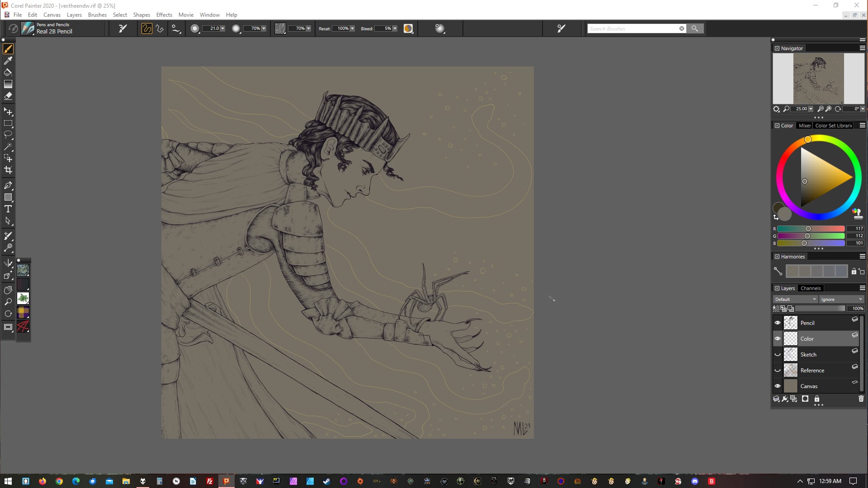Screen dimensions: 868x488
Task: Select the Crop tool
Action: [8, 170]
